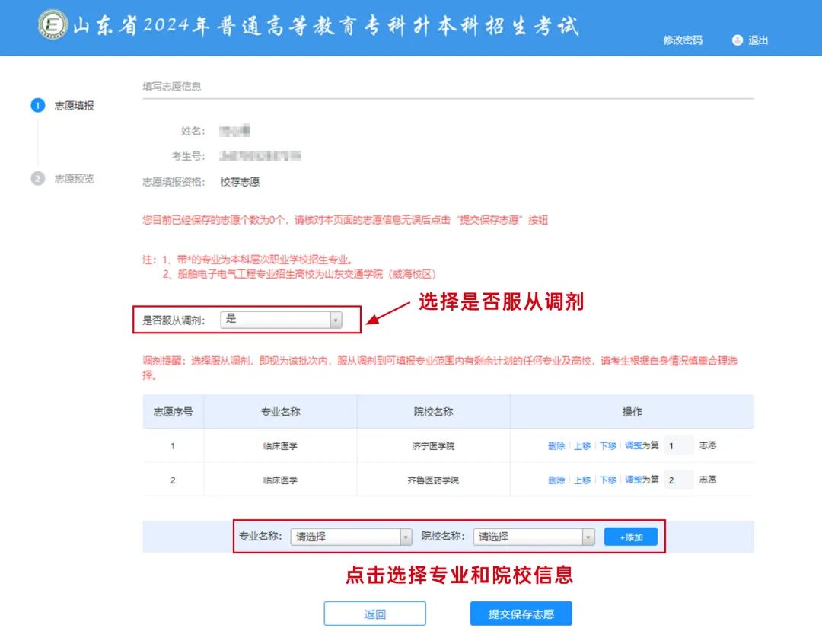Open the 专业名称 select dropdown
Screen dimensions: 822x644
point(351,537)
